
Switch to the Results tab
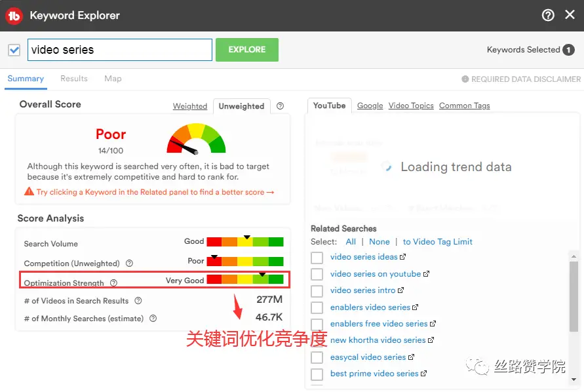74,79
